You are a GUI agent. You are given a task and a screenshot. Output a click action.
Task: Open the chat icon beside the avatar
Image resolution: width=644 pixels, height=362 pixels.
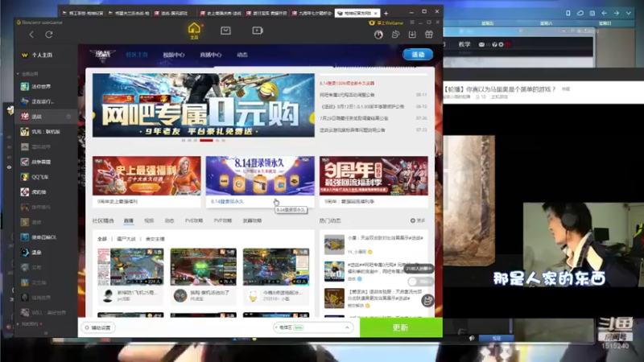(395, 35)
